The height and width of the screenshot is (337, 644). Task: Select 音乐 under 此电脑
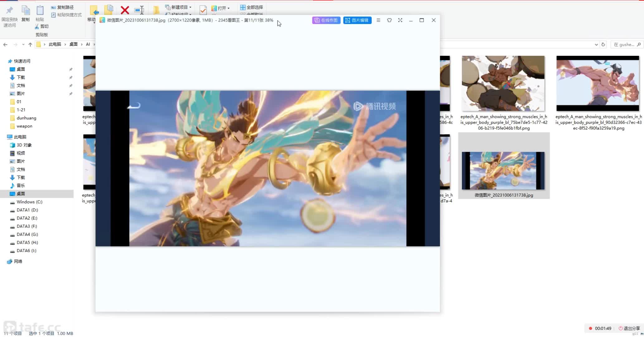[21, 186]
